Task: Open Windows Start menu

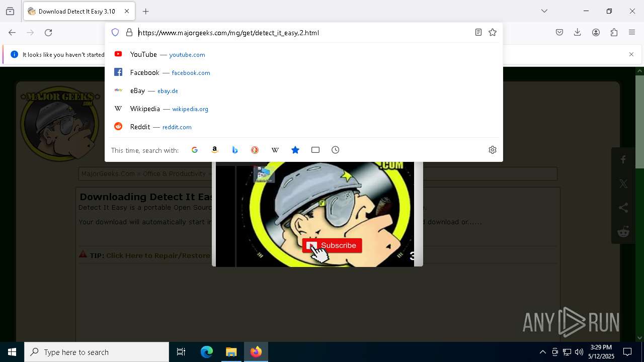Action: coord(12,352)
